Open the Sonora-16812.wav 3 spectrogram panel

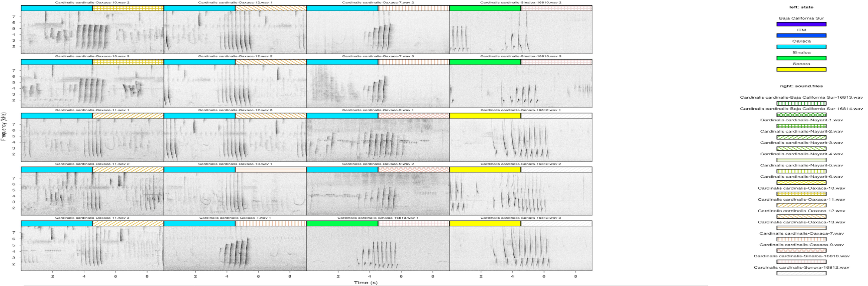[x=520, y=248]
